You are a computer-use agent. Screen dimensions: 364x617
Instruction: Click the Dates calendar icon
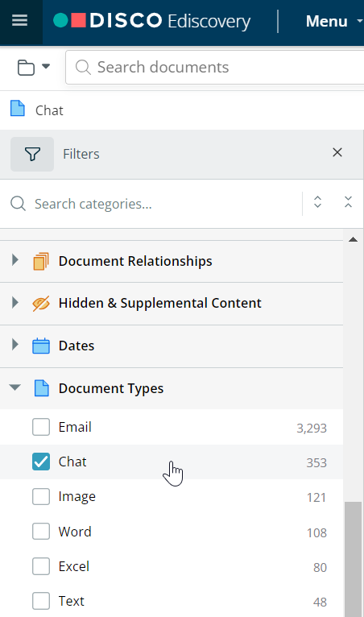41,346
